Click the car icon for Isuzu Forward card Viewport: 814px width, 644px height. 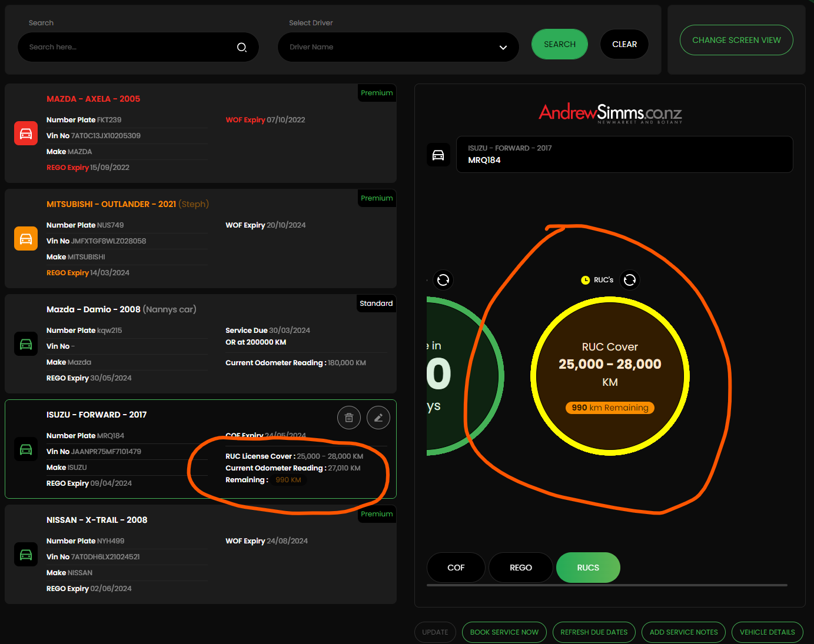coord(26,449)
